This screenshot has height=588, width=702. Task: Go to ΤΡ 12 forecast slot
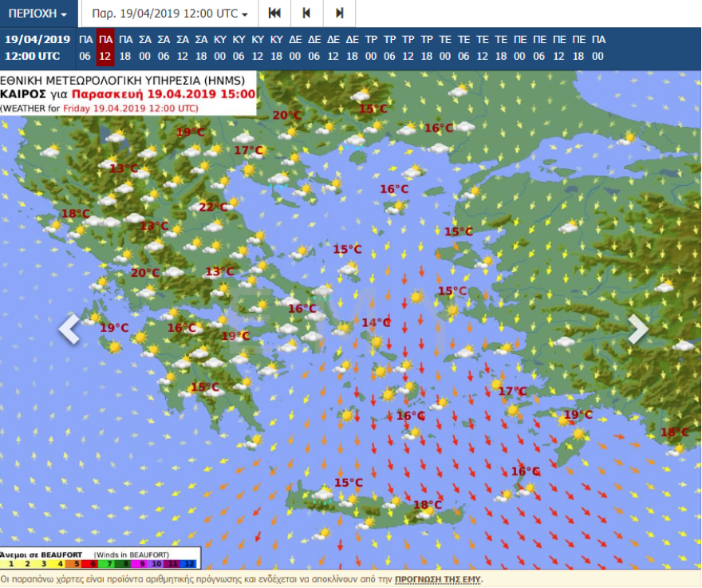point(408,48)
